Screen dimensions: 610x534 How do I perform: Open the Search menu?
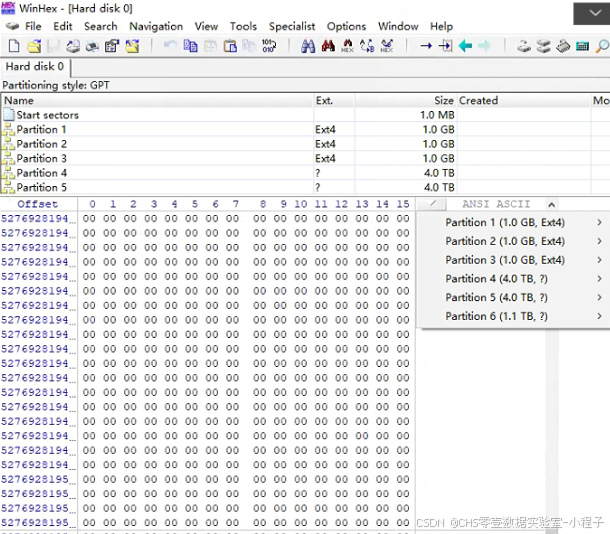[101, 26]
